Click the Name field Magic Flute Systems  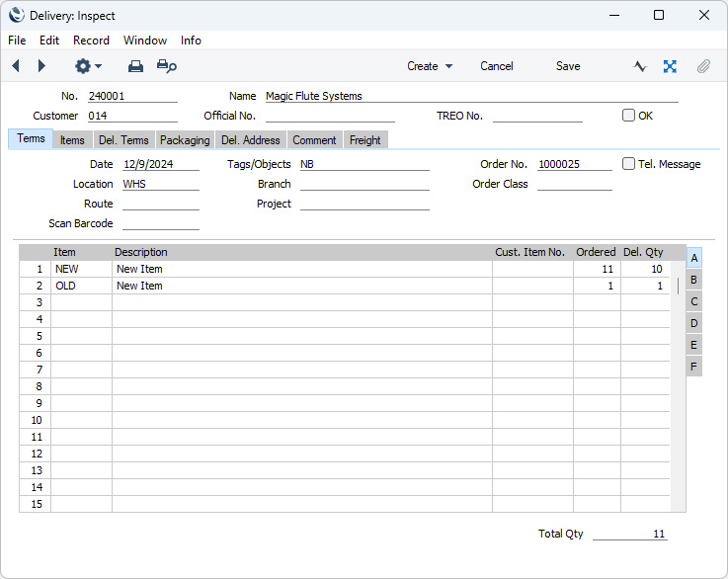[x=472, y=96]
